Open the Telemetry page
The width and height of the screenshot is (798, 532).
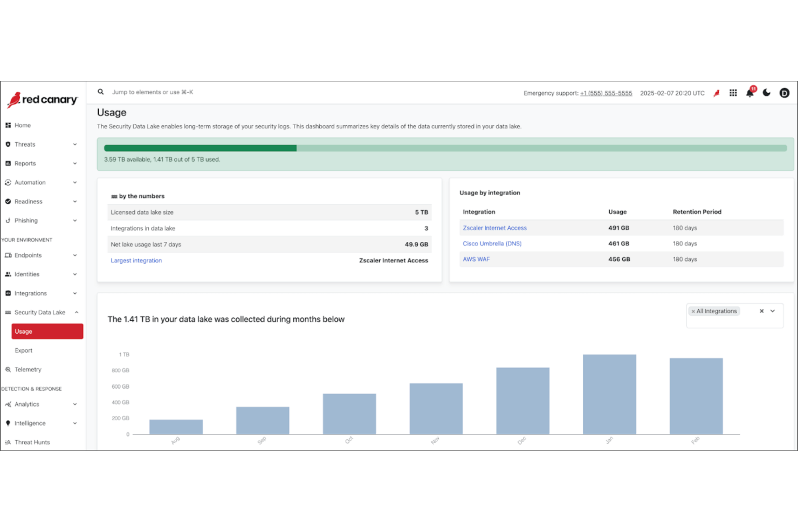(x=27, y=369)
